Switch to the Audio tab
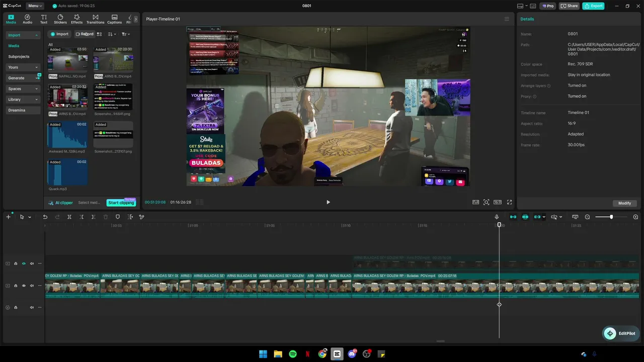Viewport: 644px width, 362px height. tap(27, 19)
